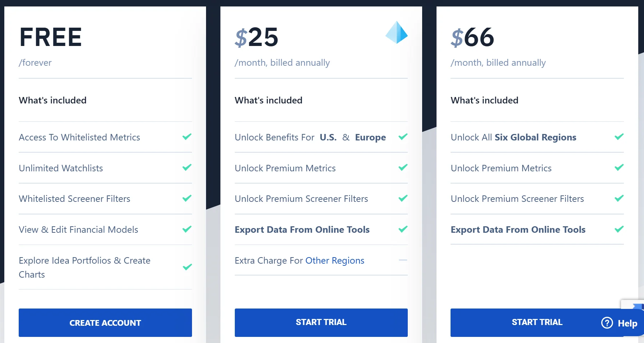The image size is (644, 343).
Task: Click the dash icon beside Extra Charge row
Action: (x=403, y=260)
